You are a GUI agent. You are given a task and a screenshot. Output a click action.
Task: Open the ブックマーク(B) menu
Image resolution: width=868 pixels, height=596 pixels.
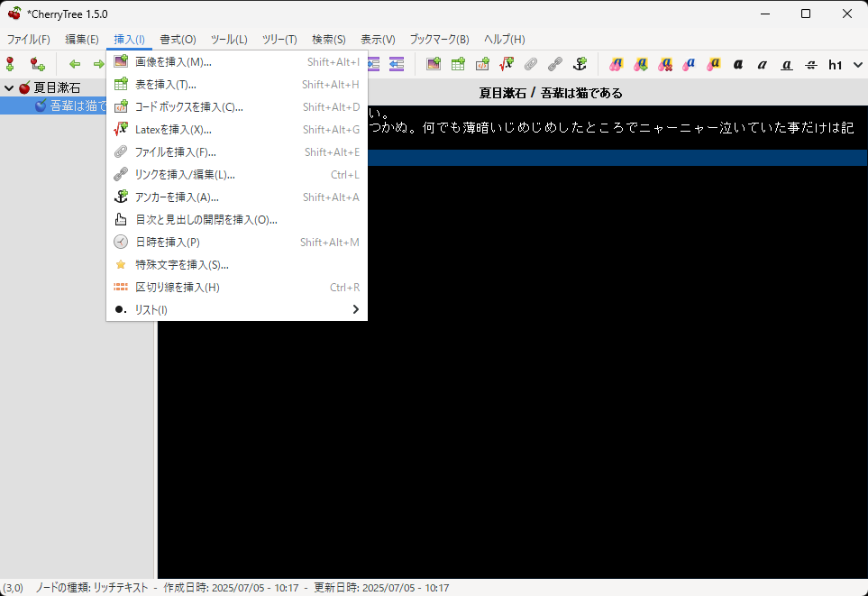tap(440, 40)
